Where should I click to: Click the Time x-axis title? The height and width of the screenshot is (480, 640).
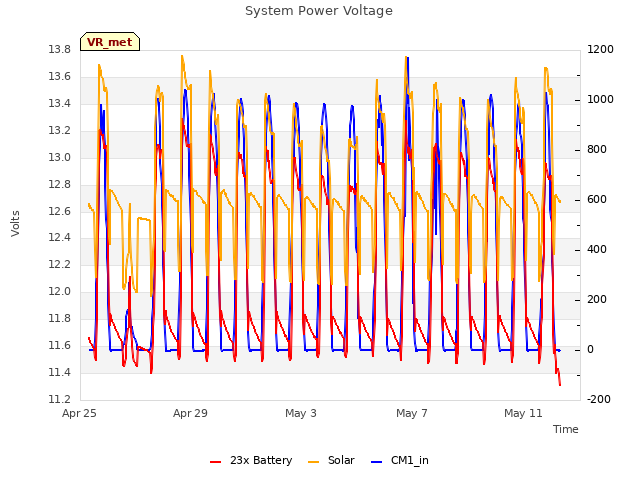(566, 429)
